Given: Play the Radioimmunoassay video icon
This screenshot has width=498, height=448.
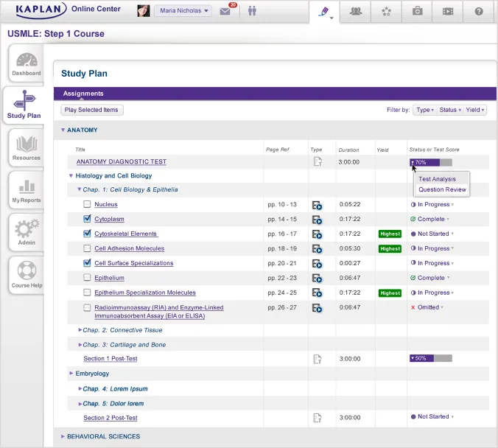Looking at the screenshot, I should pyautogui.click(x=317, y=308).
